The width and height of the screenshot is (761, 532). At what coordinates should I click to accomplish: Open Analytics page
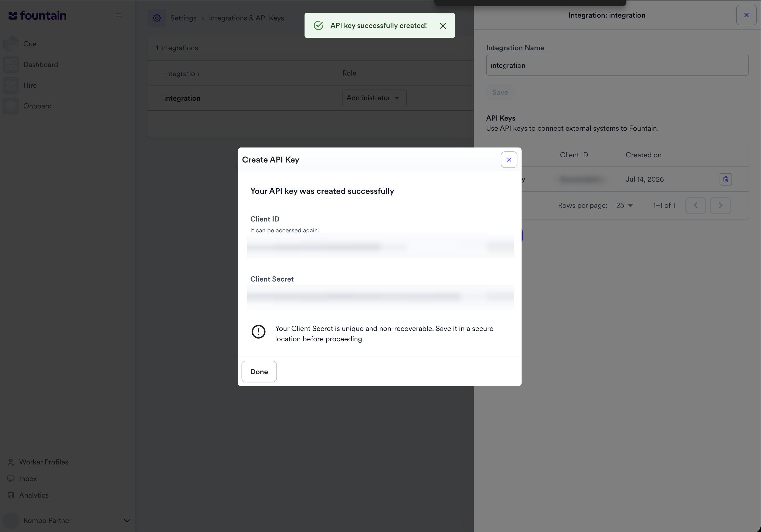(34, 495)
